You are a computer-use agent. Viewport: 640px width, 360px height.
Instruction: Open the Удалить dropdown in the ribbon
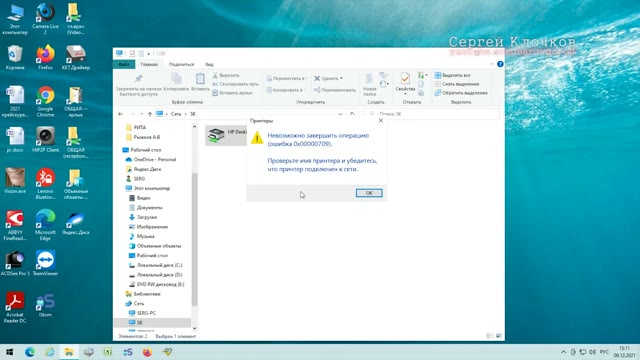tap(328, 78)
